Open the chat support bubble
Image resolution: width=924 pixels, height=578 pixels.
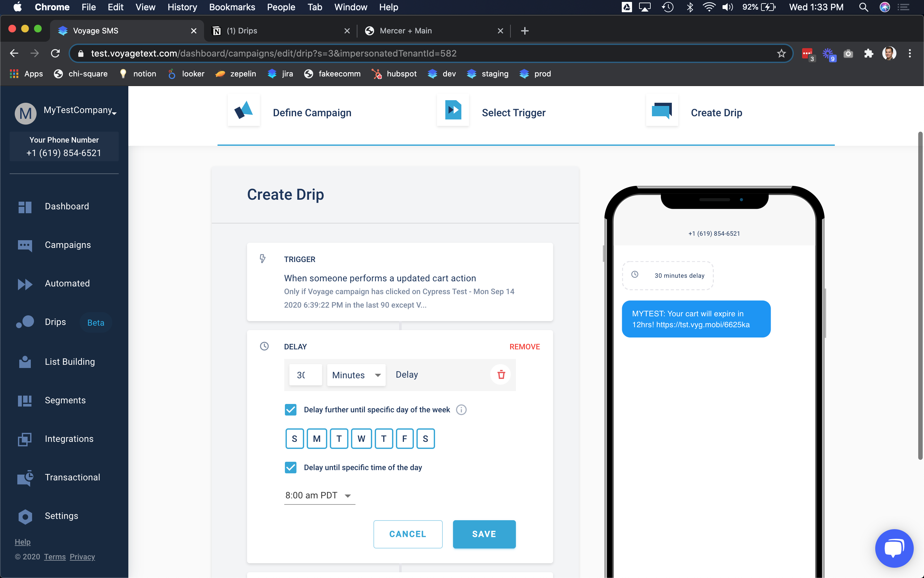(894, 548)
